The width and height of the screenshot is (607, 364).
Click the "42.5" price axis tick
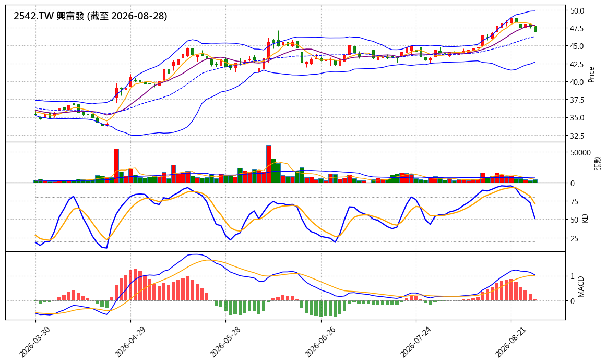(577, 64)
